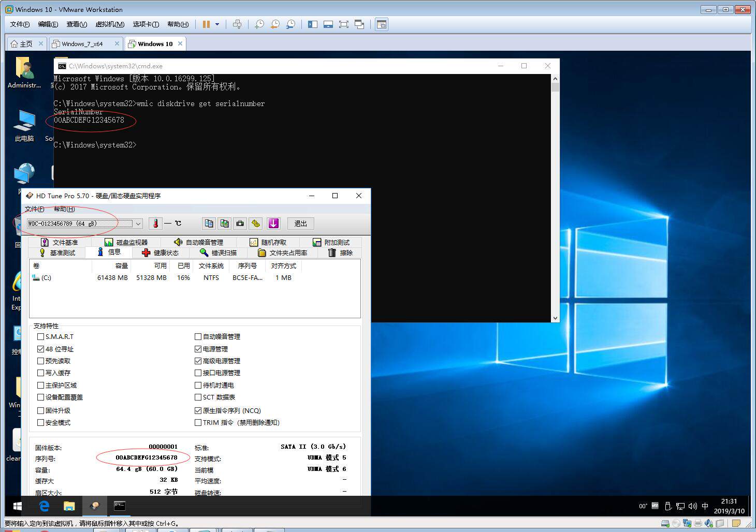Screen dimensions: 756x532
Task: Toggle the 预先读取 checkbox
Action: point(40,361)
